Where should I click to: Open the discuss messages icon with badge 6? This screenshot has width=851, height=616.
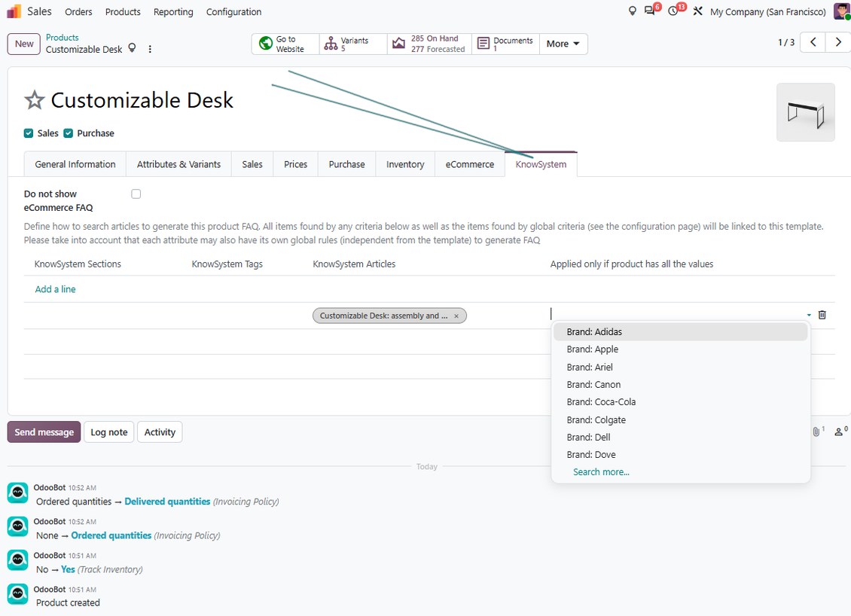650,11
